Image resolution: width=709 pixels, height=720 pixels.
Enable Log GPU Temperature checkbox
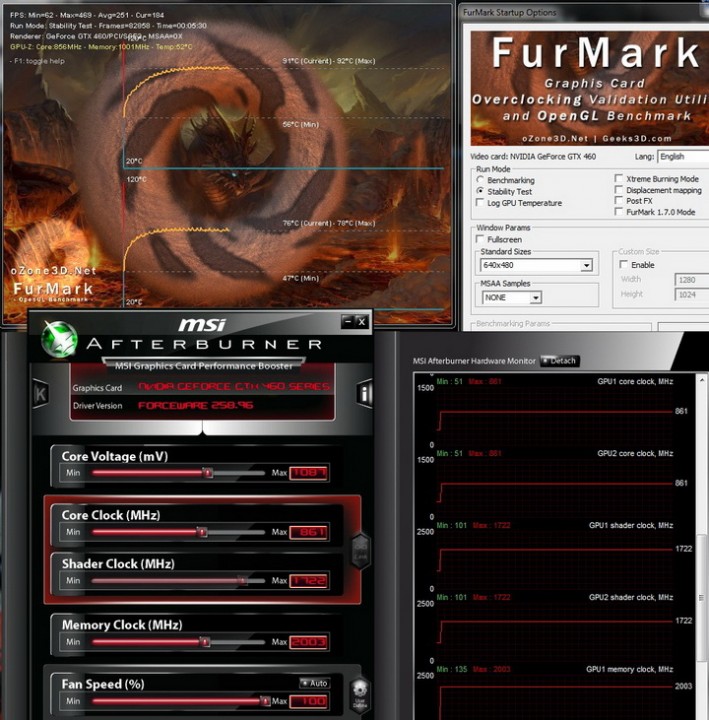coord(480,202)
